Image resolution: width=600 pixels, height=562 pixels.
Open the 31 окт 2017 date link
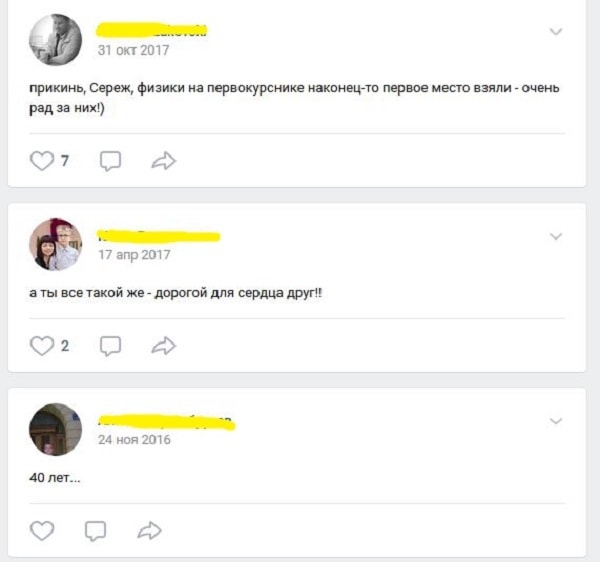click(x=133, y=50)
